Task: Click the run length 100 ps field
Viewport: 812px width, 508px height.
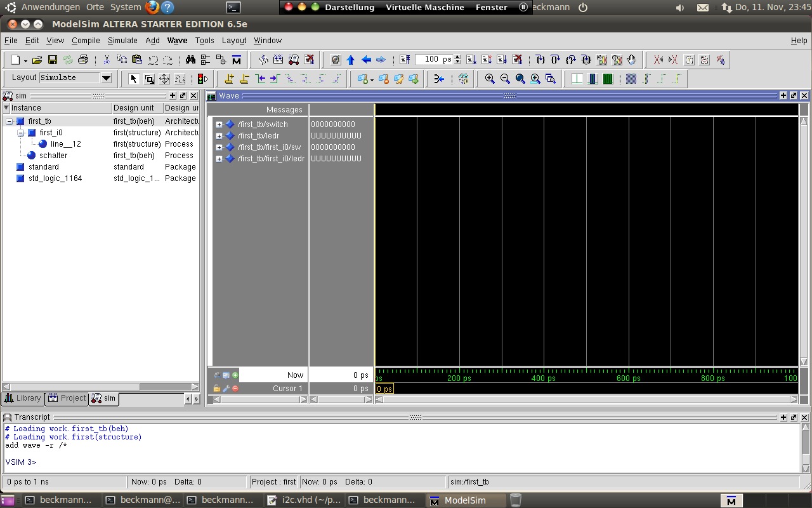Action: pos(431,59)
